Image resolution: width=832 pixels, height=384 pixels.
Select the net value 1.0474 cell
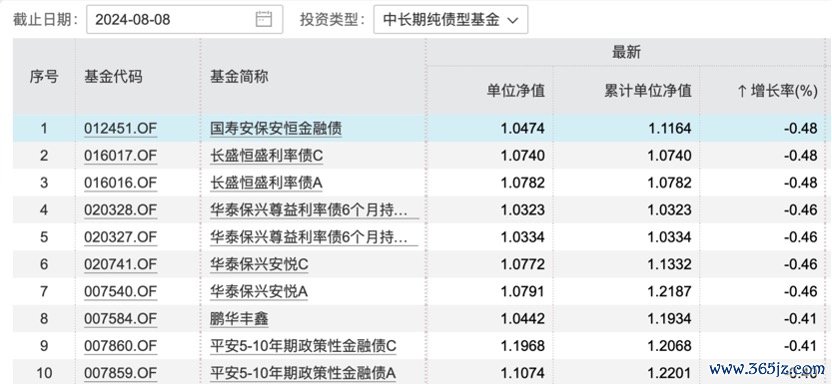point(523,128)
